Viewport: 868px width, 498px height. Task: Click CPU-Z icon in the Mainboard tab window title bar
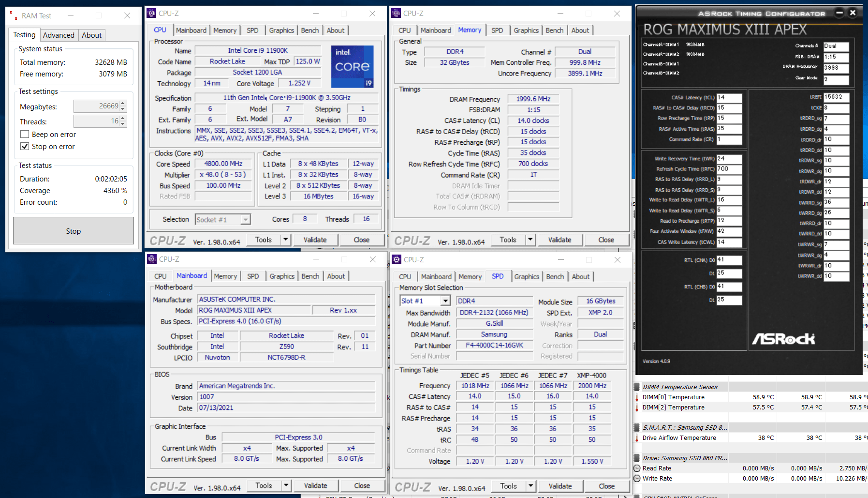click(152, 259)
